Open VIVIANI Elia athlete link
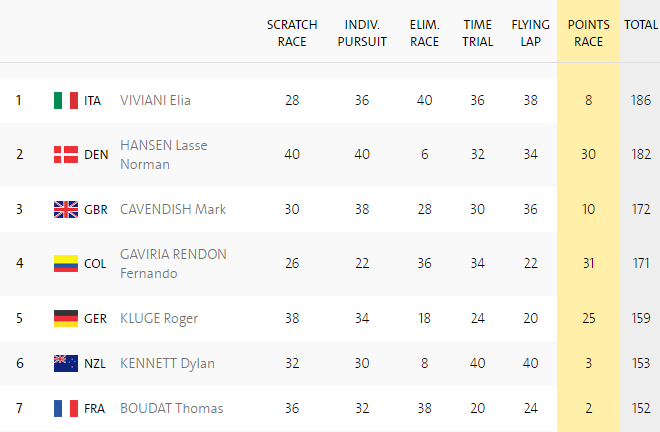 [155, 100]
